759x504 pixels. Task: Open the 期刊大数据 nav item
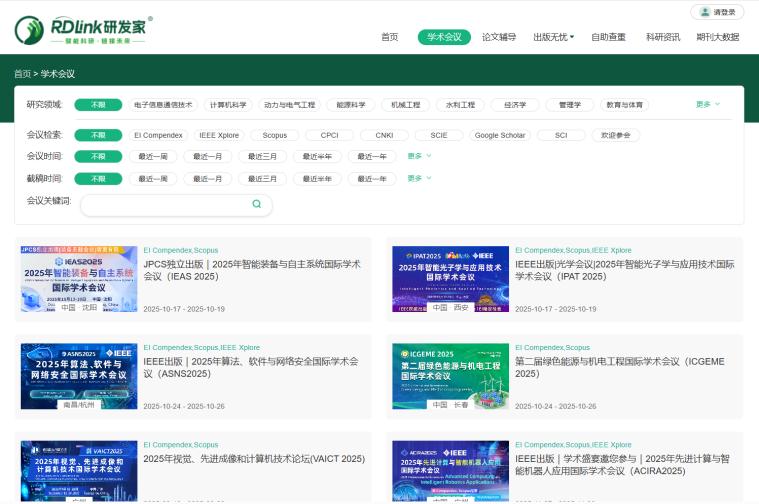point(717,37)
